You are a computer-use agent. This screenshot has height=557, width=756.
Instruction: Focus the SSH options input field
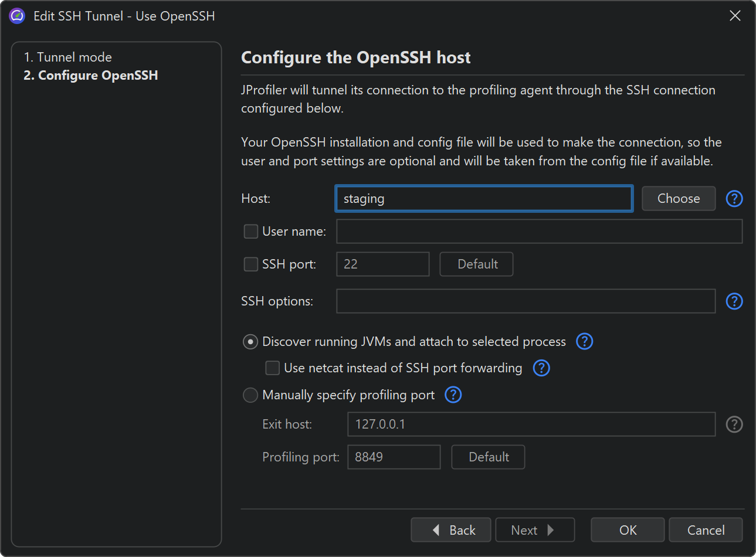526,301
